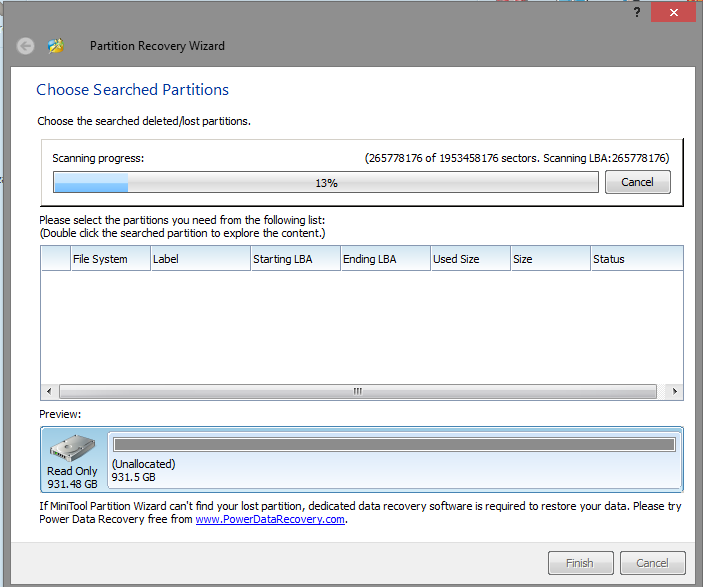Viewport: 703px width, 587px height.
Task: Sort by Label column header
Action: point(200,259)
